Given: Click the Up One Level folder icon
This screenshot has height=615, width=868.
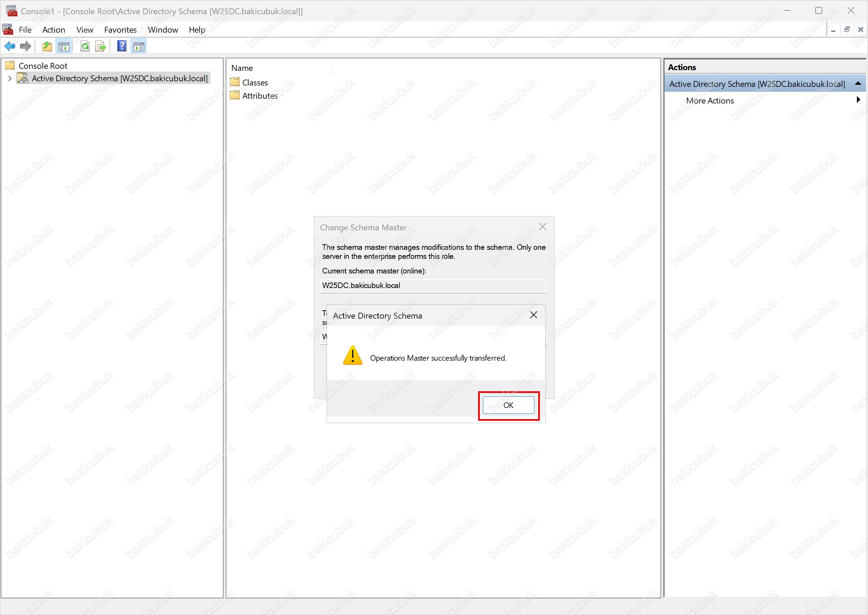Looking at the screenshot, I should coord(47,46).
